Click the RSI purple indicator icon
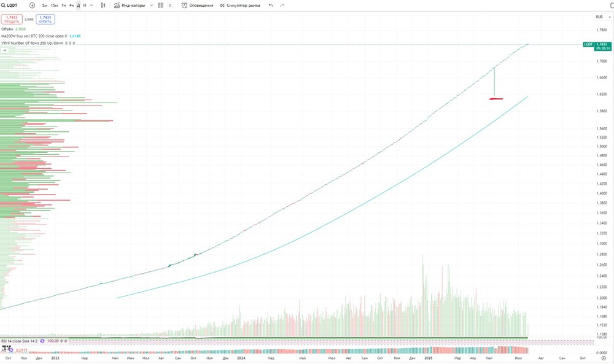 pyautogui.click(x=42, y=341)
